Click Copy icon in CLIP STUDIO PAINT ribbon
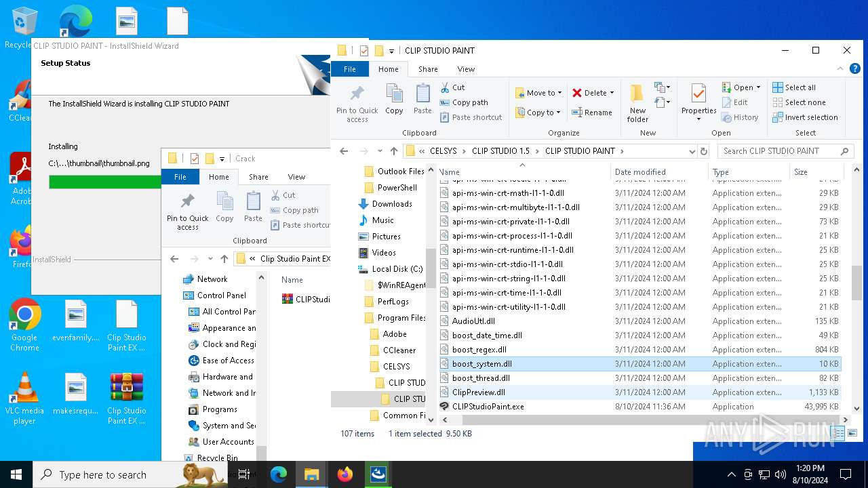The width and height of the screenshot is (868, 488). click(394, 99)
